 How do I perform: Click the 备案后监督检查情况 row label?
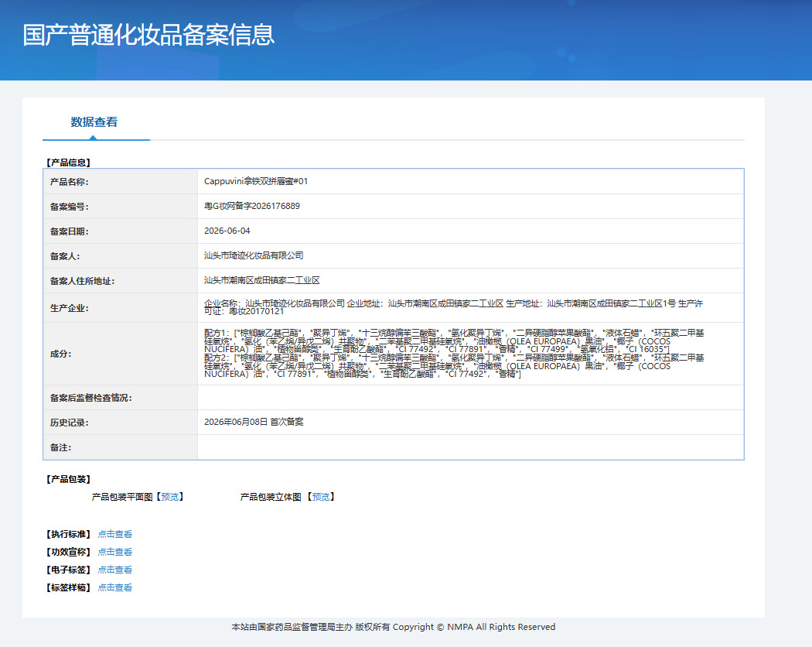[91, 398]
